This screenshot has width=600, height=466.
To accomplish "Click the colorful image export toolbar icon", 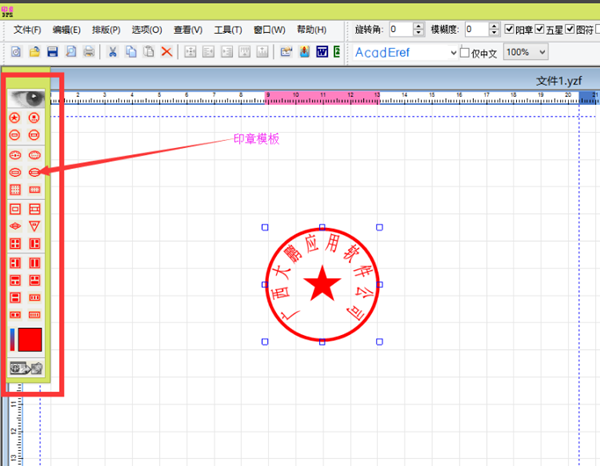I will pos(305,52).
